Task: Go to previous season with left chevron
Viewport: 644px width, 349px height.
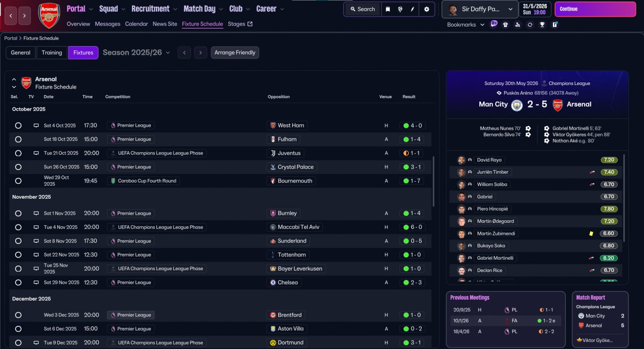Action: pyautogui.click(x=184, y=53)
